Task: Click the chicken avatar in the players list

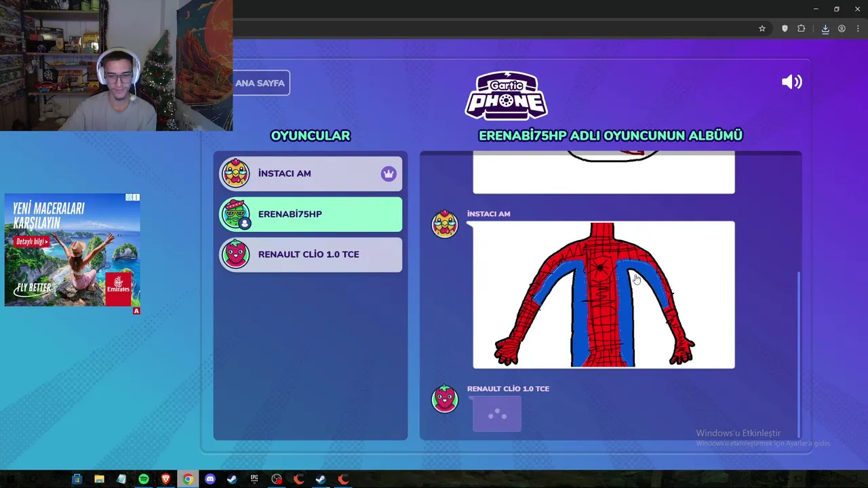Action: [x=236, y=174]
